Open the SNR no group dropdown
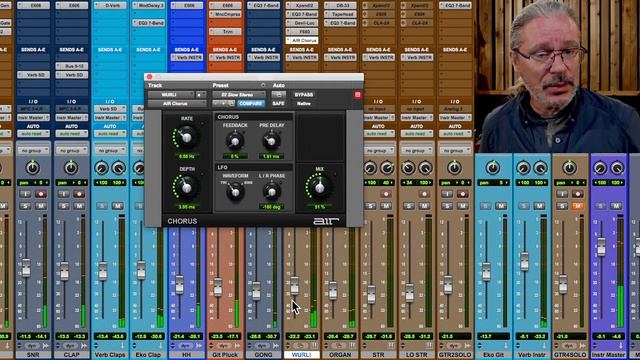 [x=33, y=151]
